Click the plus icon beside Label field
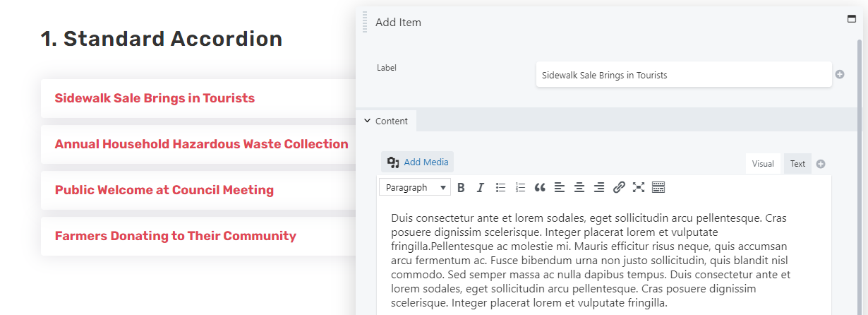The image size is (868, 315). (840, 74)
